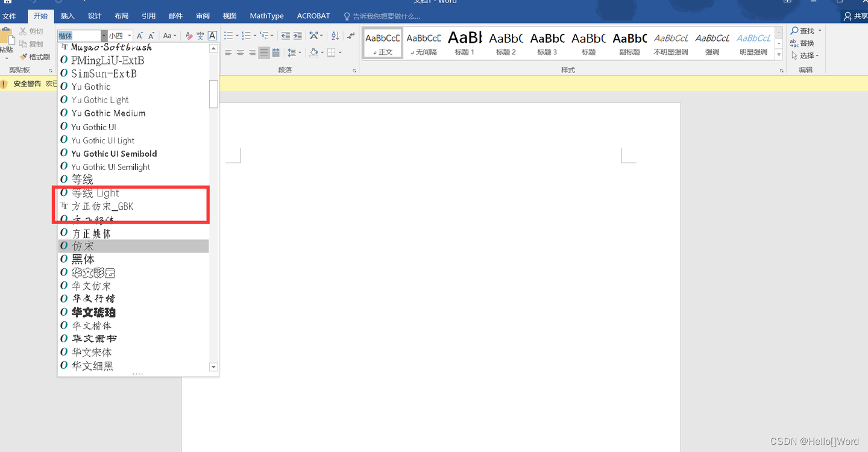Apply paragraph shading paint bucket

[x=313, y=52]
